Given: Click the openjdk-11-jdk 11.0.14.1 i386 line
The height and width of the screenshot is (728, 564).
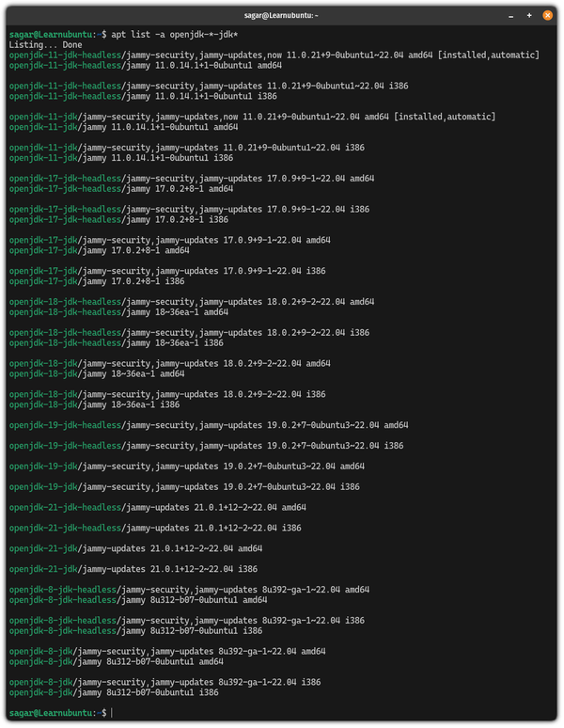Looking at the screenshot, I should (108, 157).
